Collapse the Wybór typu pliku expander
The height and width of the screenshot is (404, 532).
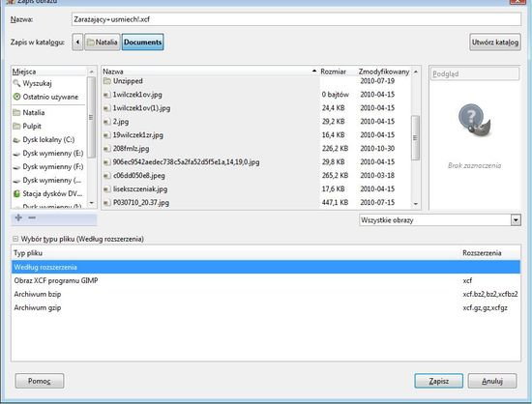click(15, 239)
